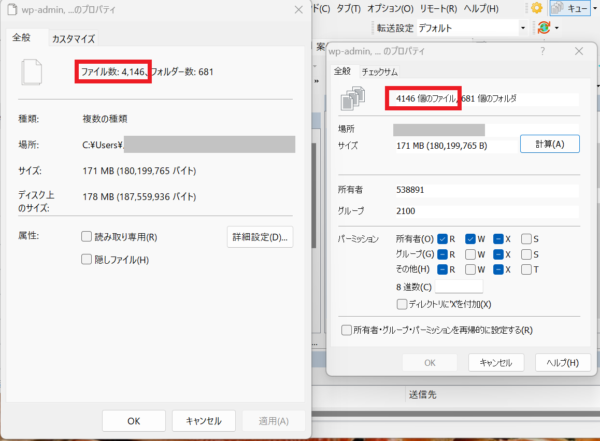
Task: Click the green synchronize refresh icon
Action: click(x=544, y=28)
